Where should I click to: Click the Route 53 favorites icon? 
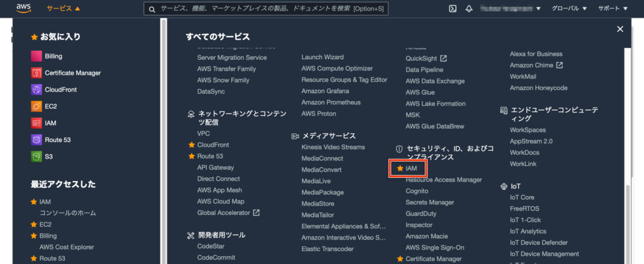(x=36, y=140)
